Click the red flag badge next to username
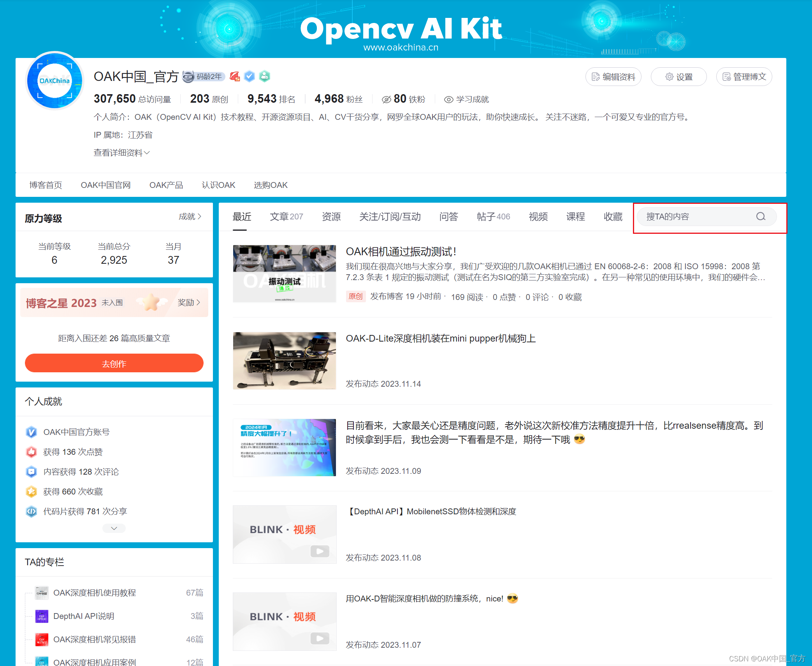Viewport: 812px width, 666px height. (235, 76)
